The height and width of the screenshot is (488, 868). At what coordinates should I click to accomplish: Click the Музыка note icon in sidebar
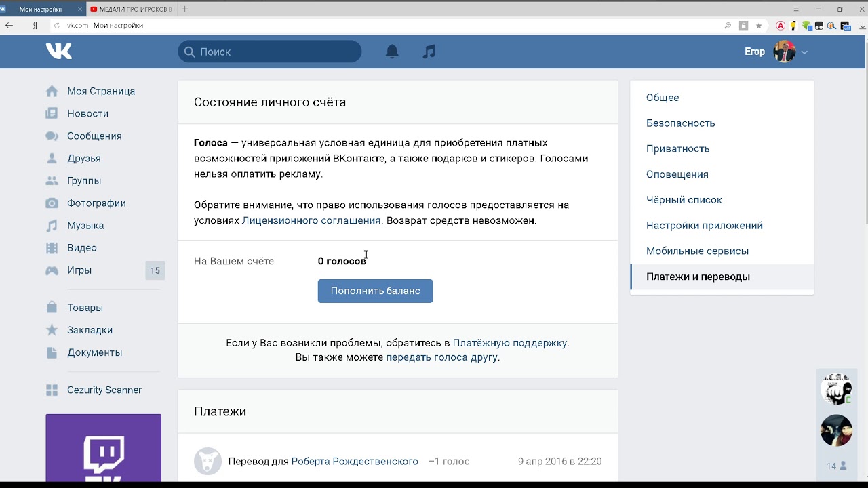click(52, 226)
